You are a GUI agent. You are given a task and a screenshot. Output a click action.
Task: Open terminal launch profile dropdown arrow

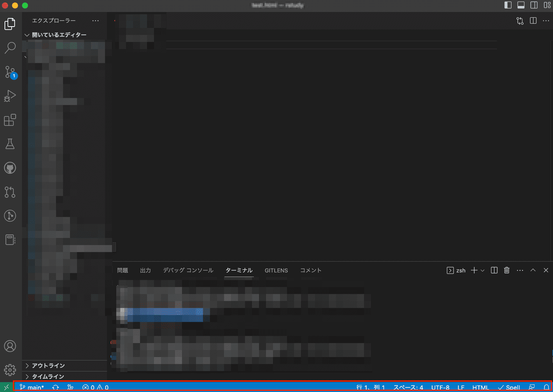click(483, 270)
